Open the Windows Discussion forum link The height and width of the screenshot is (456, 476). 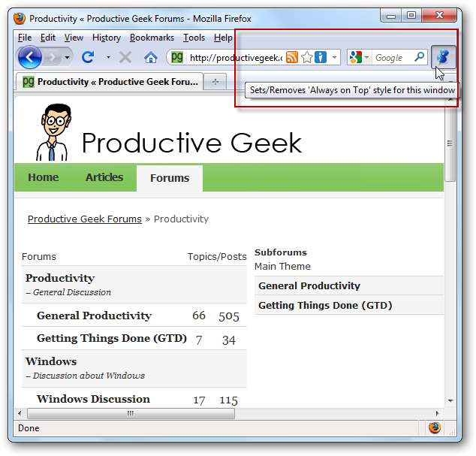pyautogui.click(x=94, y=399)
